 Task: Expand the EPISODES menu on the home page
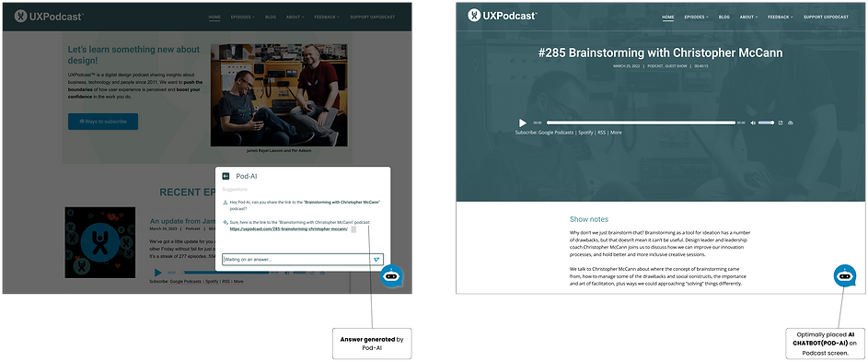(x=242, y=18)
